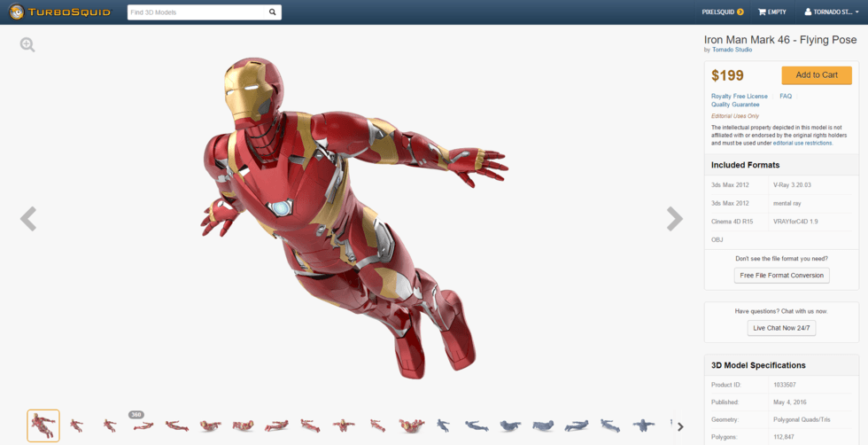Viewport: 868px width, 445px height.
Task: Click the Add to Cart button
Action: click(817, 74)
